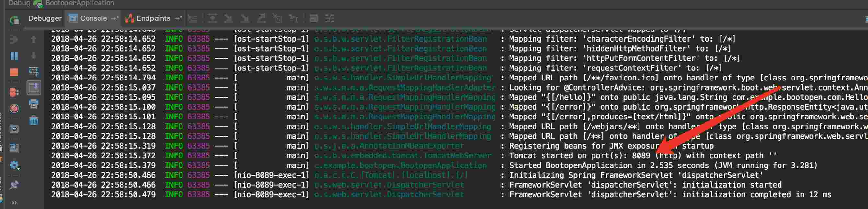The width and height of the screenshot is (868, 209).
Task: Switch to the Debugger tab
Action: [x=45, y=18]
